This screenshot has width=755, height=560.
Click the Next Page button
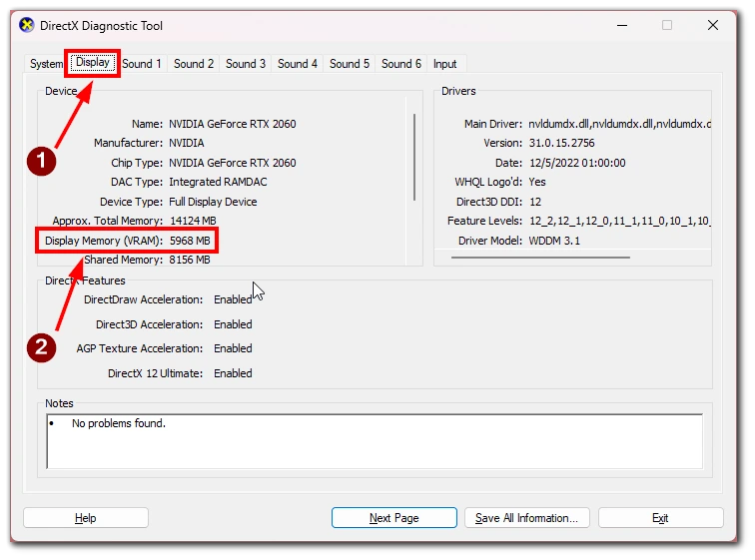[393, 518]
